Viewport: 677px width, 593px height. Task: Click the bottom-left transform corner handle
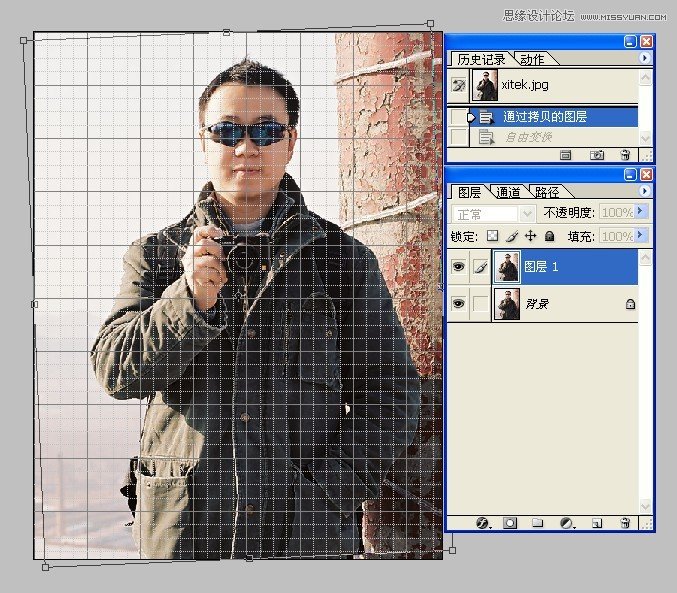(45, 567)
